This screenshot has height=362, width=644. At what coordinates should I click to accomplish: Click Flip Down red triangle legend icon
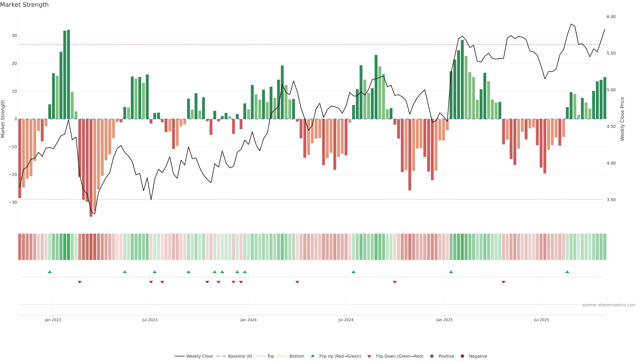point(369,356)
